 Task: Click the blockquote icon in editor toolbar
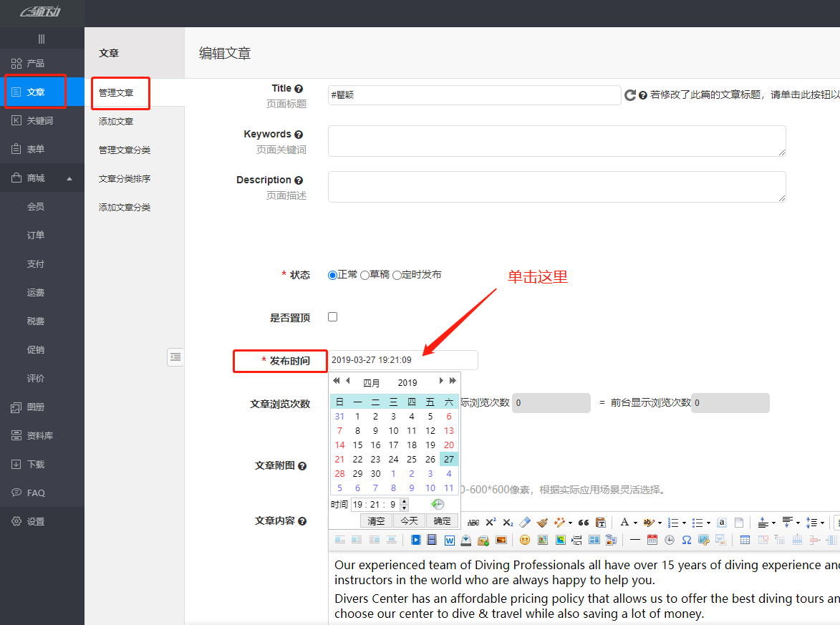pos(584,523)
